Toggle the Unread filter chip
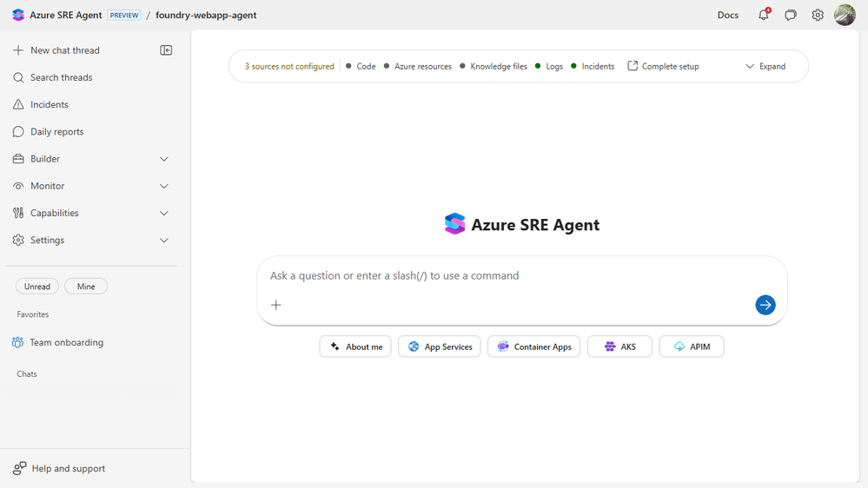Screen dimensions: 868x488 [37, 286]
